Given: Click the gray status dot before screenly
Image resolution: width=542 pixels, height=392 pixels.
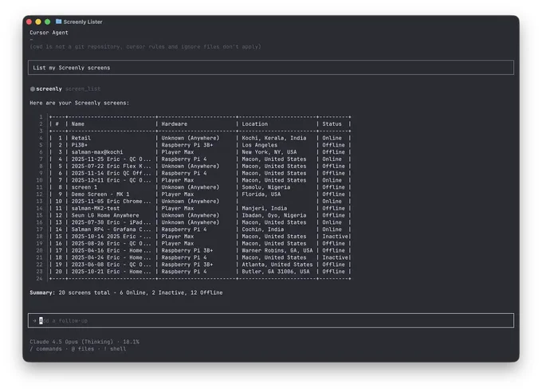Looking at the screenshot, I should [x=33, y=89].
